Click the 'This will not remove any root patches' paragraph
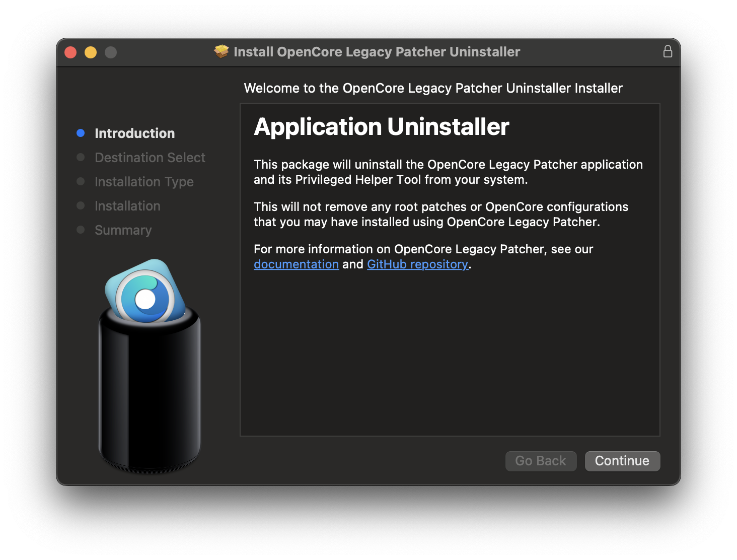737x560 pixels. pos(441,214)
